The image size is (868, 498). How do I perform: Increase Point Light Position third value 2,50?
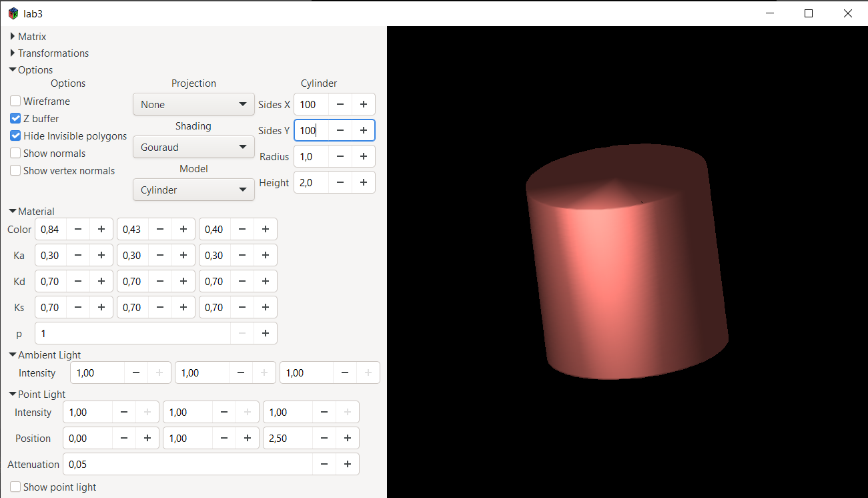(x=348, y=438)
